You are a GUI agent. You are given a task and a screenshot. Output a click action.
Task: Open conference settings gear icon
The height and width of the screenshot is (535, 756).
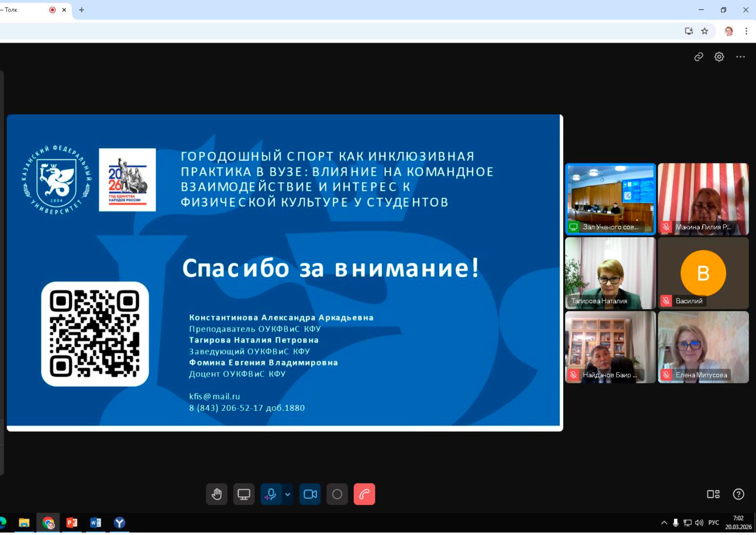click(719, 57)
